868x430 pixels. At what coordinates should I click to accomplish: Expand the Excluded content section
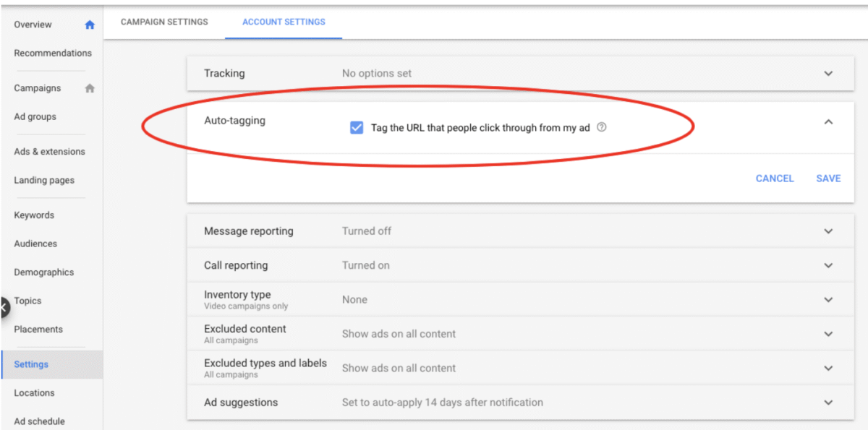(x=829, y=333)
